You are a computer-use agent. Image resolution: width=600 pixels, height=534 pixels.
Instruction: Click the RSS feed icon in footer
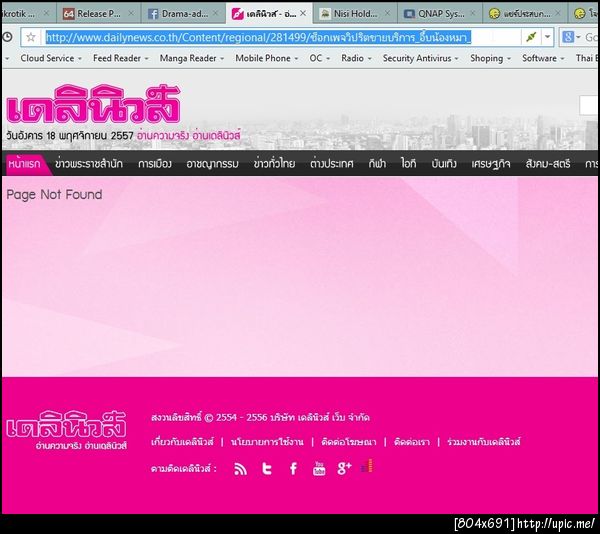pyautogui.click(x=240, y=469)
